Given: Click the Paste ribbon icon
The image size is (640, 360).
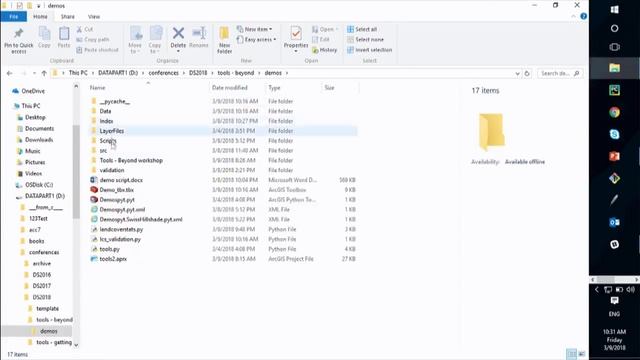Looking at the screenshot, I should point(64,34).
